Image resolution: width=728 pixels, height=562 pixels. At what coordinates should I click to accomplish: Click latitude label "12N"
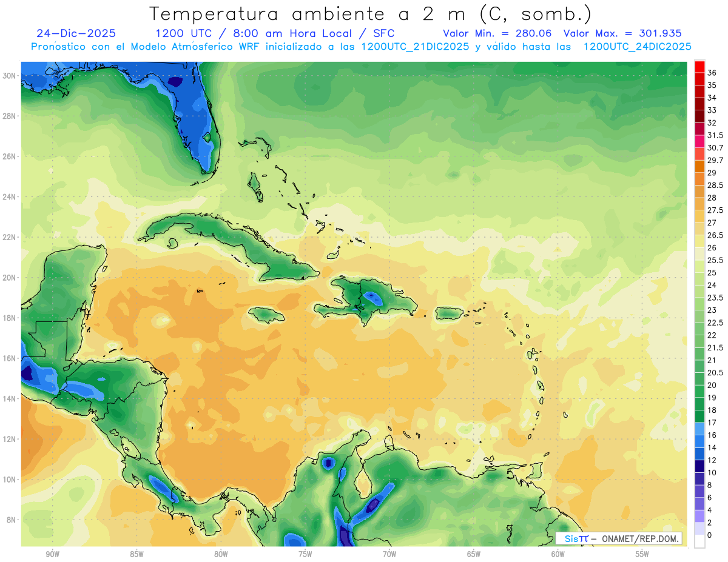(x=9, y=439)
